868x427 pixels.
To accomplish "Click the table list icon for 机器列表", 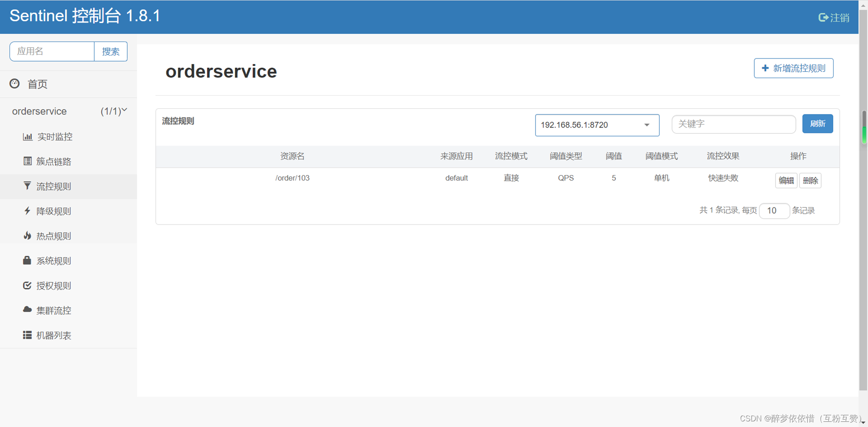I will click(x=27, y=335).
